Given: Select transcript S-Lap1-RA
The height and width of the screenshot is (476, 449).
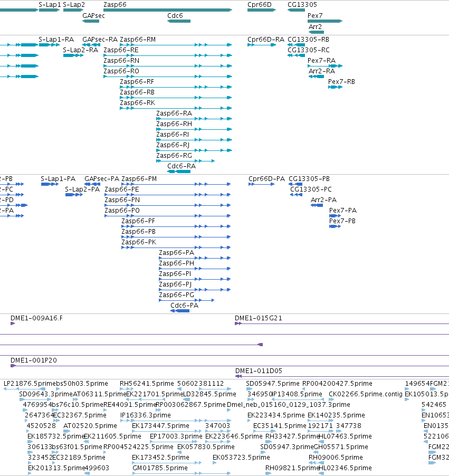Looking at the screenshot, I should 56,40.
